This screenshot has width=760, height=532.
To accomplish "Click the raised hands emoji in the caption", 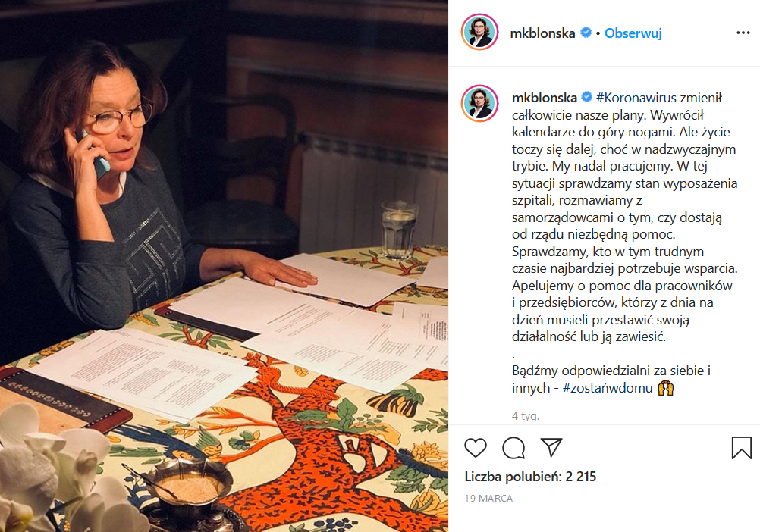I will point(665,388).
